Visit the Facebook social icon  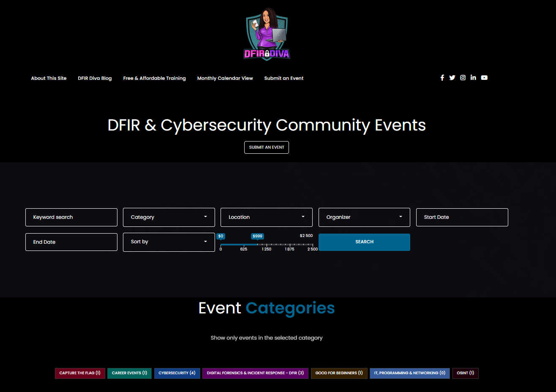point(442,78)
